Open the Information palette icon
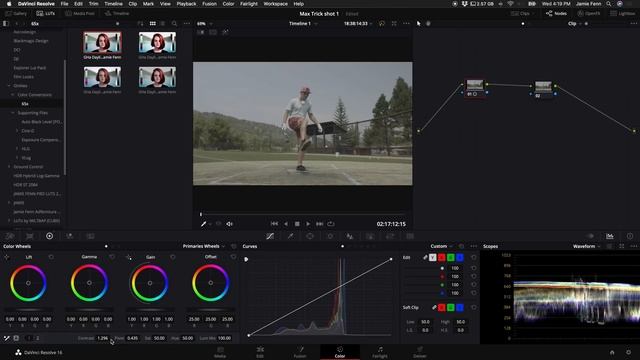This screenshot has height=360, width=640. [x=630, y=236]
